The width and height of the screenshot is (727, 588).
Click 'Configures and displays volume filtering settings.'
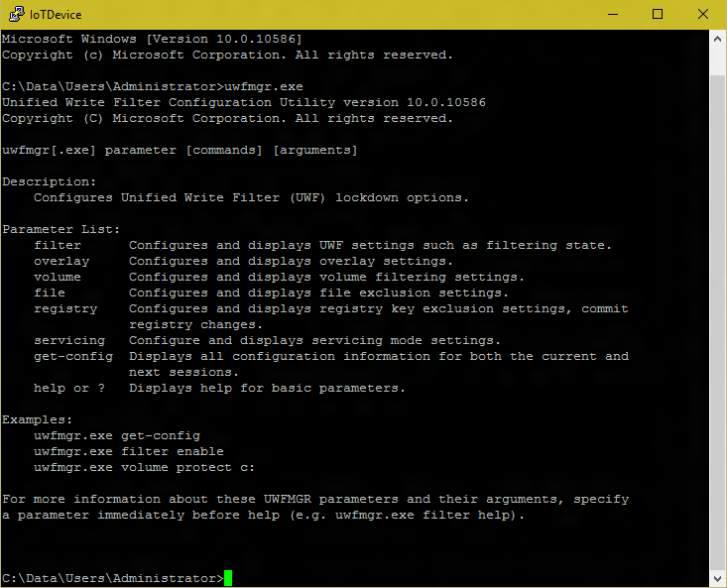point(326,277)
